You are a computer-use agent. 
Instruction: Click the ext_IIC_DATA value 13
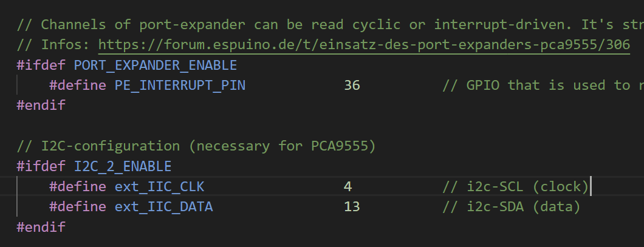(x=352, y=207)
